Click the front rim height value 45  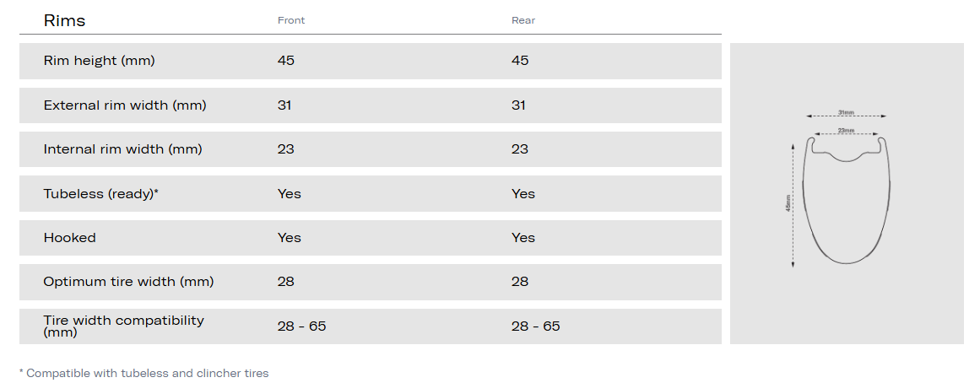(286, 61)
